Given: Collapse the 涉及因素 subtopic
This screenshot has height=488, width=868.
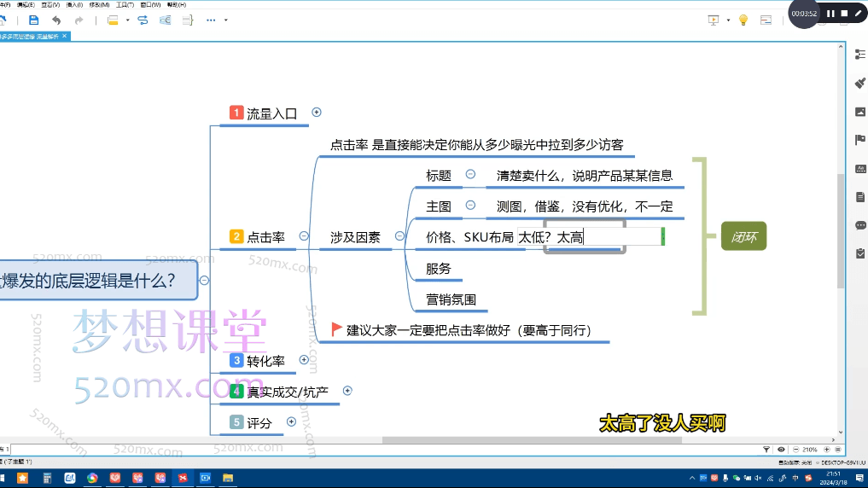Looking at the screenshot, I should (399, 236).
